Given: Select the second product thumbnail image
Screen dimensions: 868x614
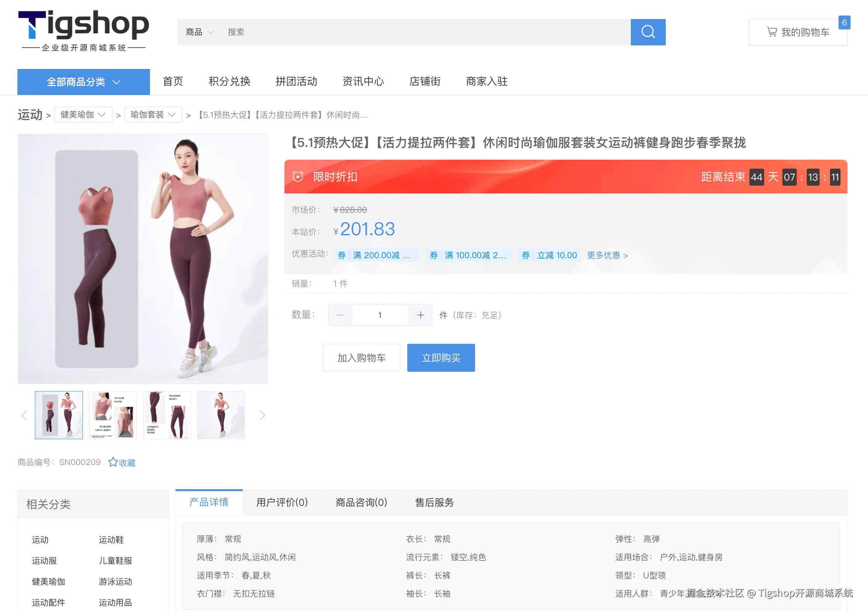Looking at the screenshot, I should coord(113,415).
